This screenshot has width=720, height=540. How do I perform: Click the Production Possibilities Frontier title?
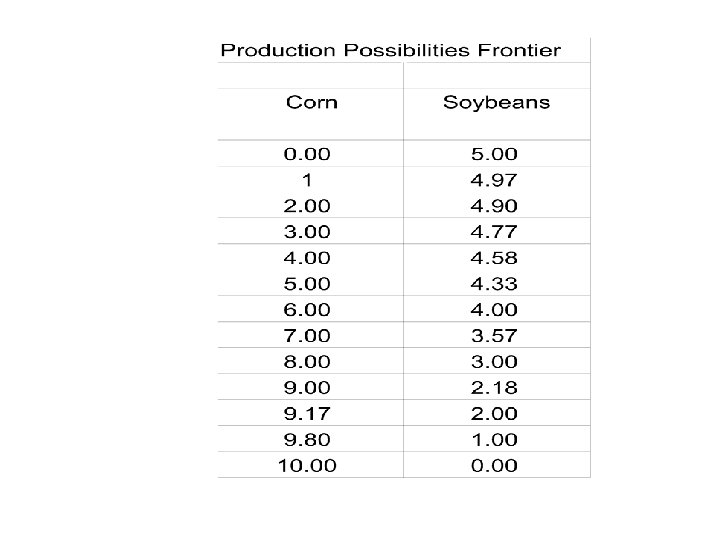(391, 50)
